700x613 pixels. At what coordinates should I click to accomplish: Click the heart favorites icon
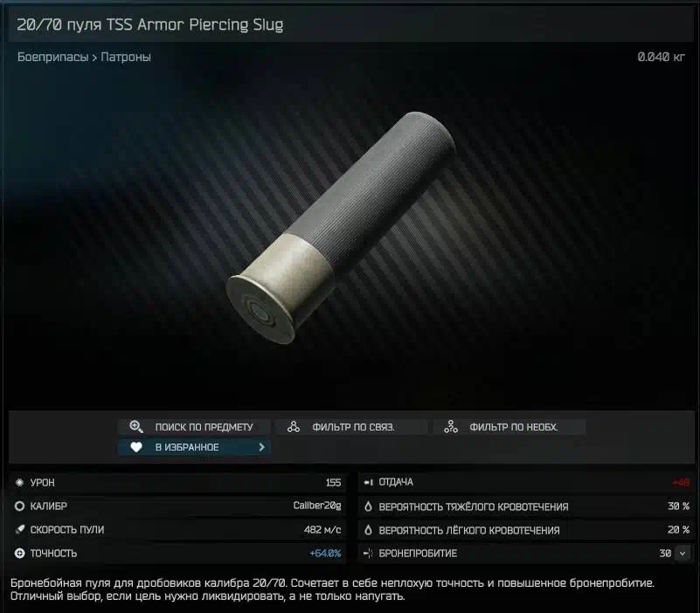136,447
